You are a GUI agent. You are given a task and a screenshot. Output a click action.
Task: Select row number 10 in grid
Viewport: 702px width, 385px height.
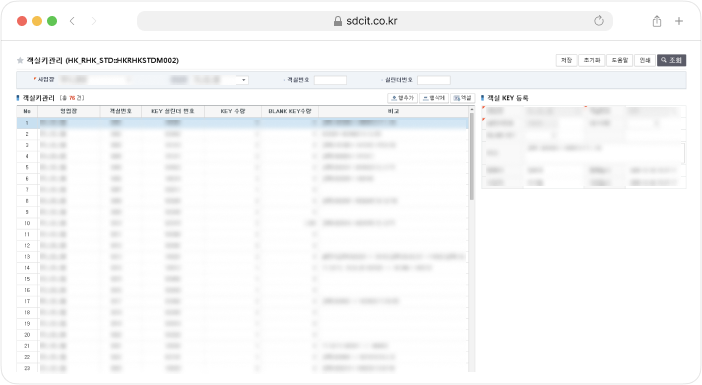click(x=242, y=223)
